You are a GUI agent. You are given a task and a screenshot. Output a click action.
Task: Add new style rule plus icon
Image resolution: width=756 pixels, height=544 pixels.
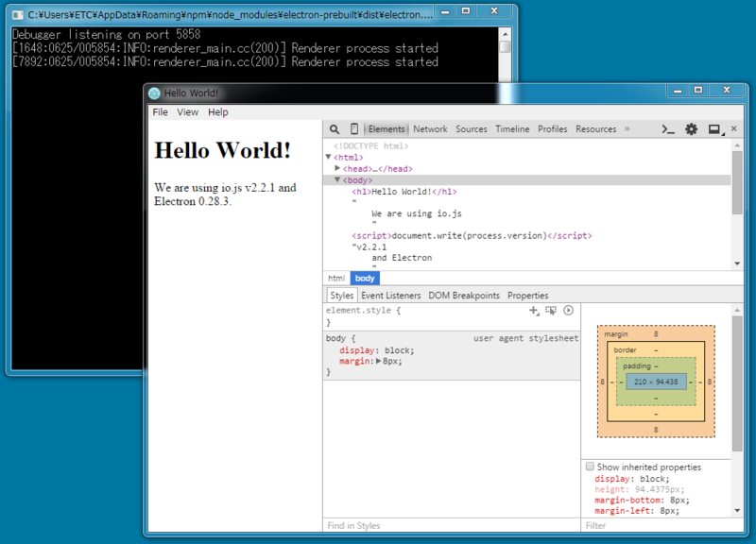coord(534,311)
